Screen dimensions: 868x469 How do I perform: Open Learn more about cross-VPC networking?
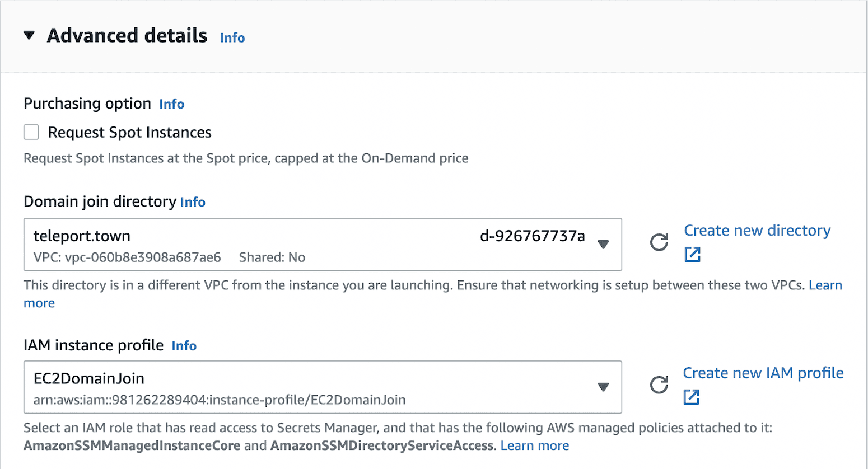coord(825,285)
